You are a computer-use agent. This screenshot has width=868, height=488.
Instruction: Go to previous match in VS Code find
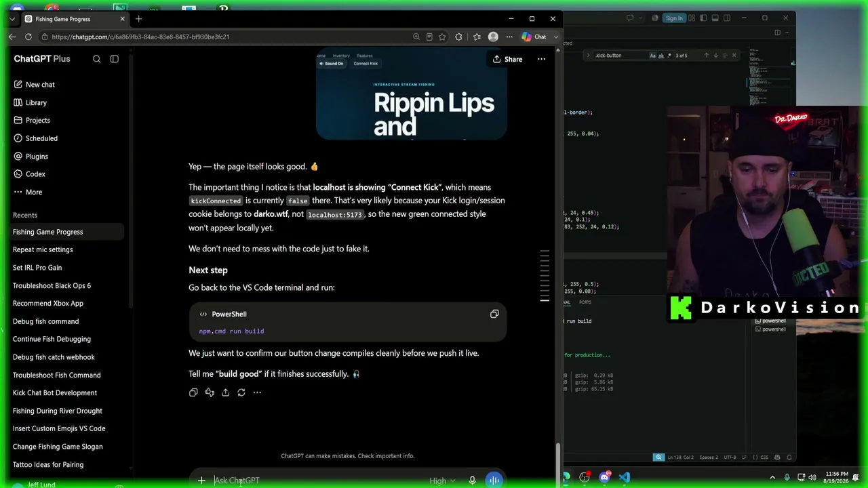point(706,55)
